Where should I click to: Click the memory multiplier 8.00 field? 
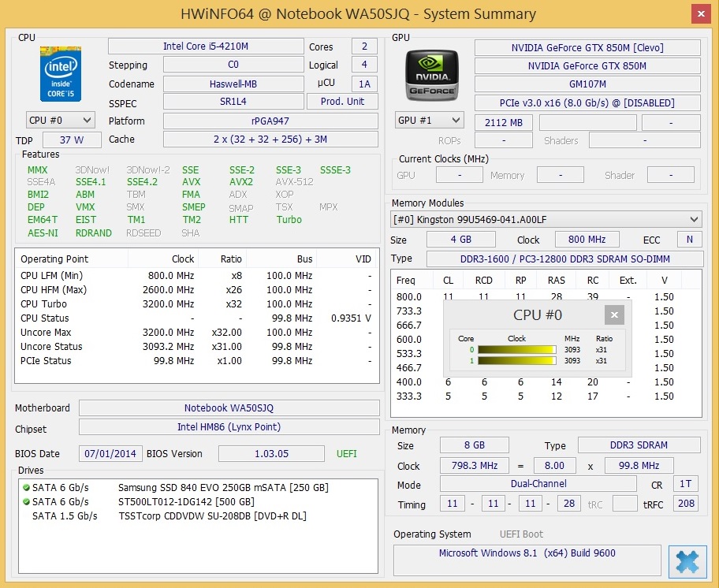(554, 466)
